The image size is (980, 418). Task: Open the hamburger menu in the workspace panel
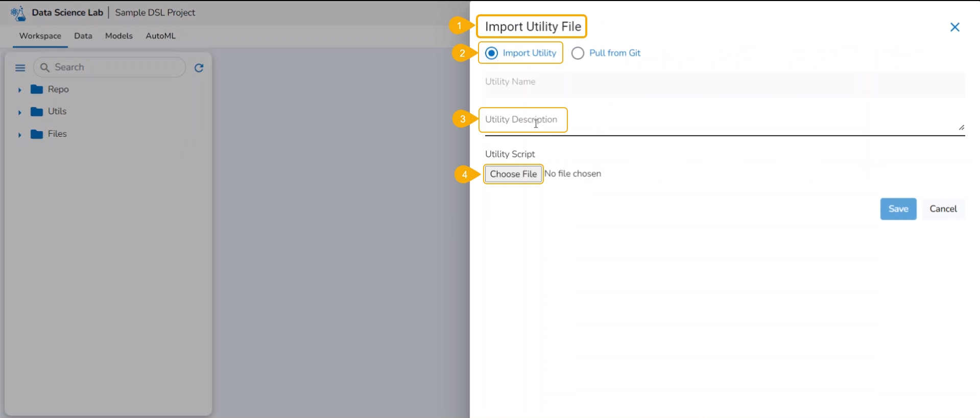click(20, 68)
